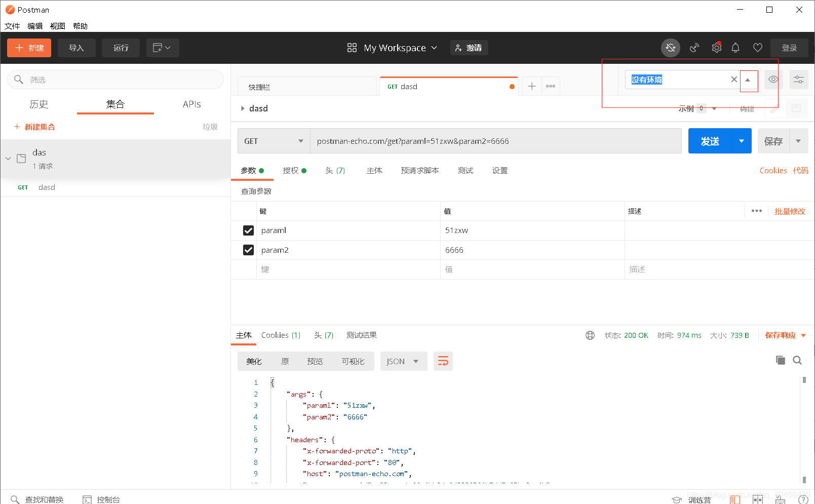Image resolution: width=815 pixels, height=504 pixels.
Task: Click the response body vertical scrollbar
Action: 804,430
